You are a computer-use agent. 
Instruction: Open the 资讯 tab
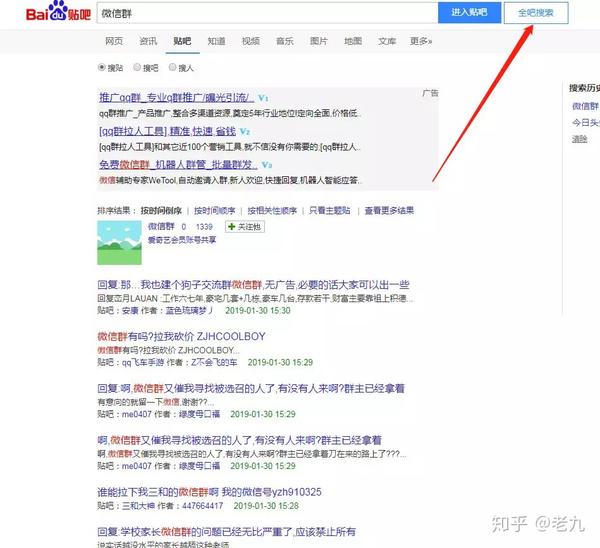click(x=148, y=41)
